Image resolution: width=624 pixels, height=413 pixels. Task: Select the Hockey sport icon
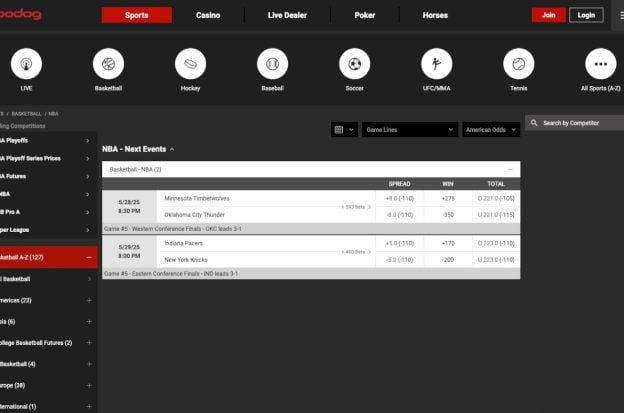point(190,65)
